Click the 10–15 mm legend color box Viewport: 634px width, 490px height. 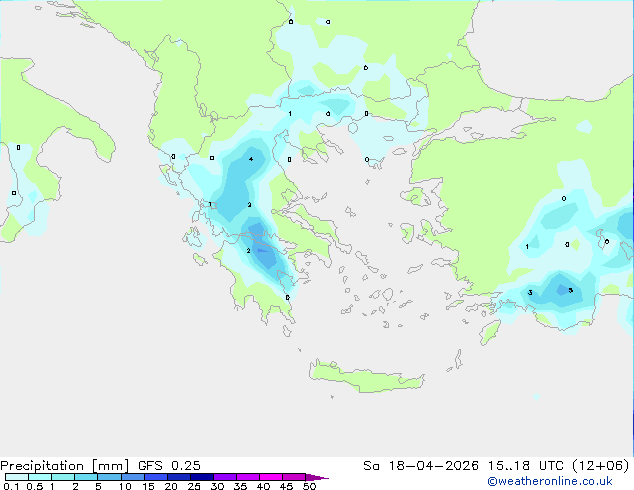pos(133,477)
